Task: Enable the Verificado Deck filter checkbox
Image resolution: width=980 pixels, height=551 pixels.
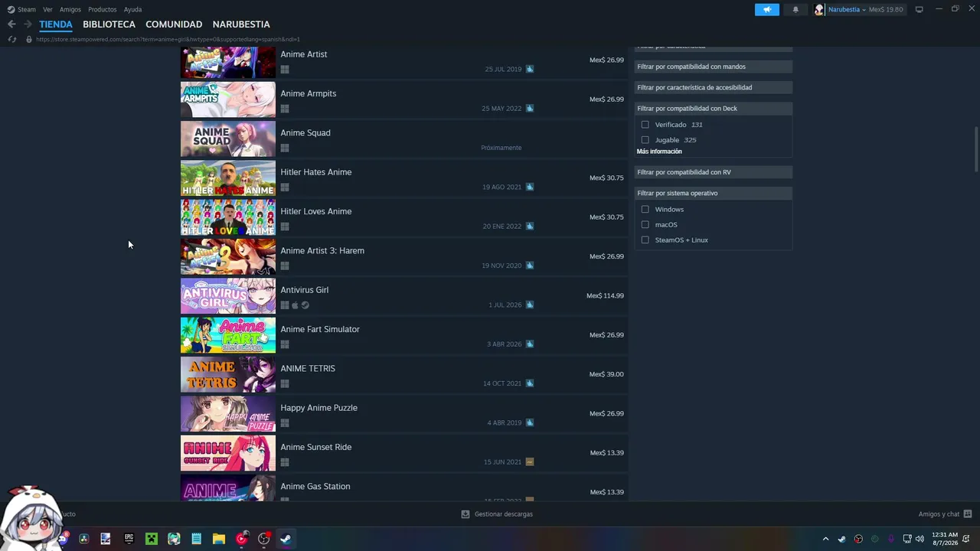Action: (x=645, y=125)
